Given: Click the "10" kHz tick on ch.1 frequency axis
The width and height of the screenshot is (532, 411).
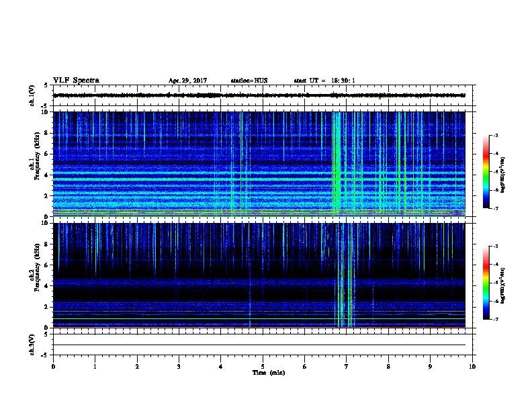Looking at the screenshot, I should (45, 112).
